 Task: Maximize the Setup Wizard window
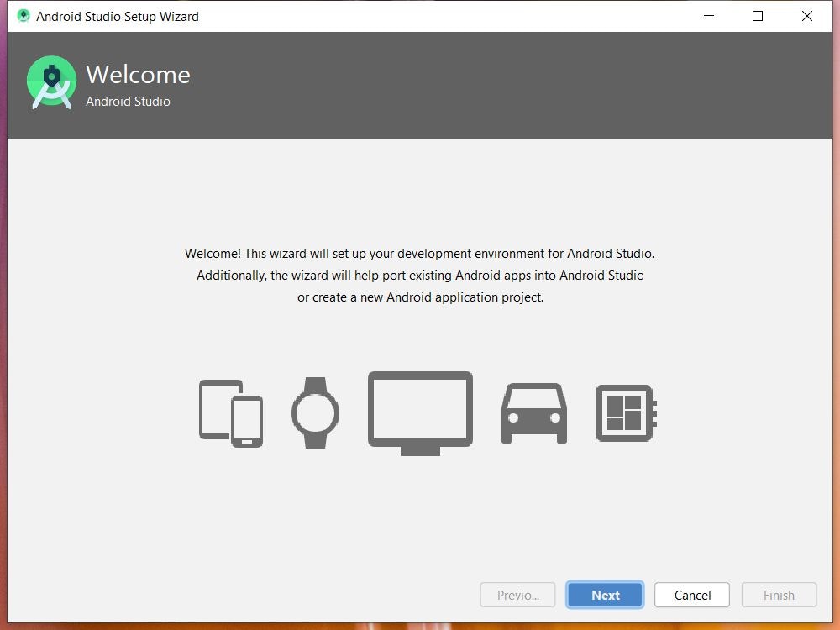click(758, 16)
